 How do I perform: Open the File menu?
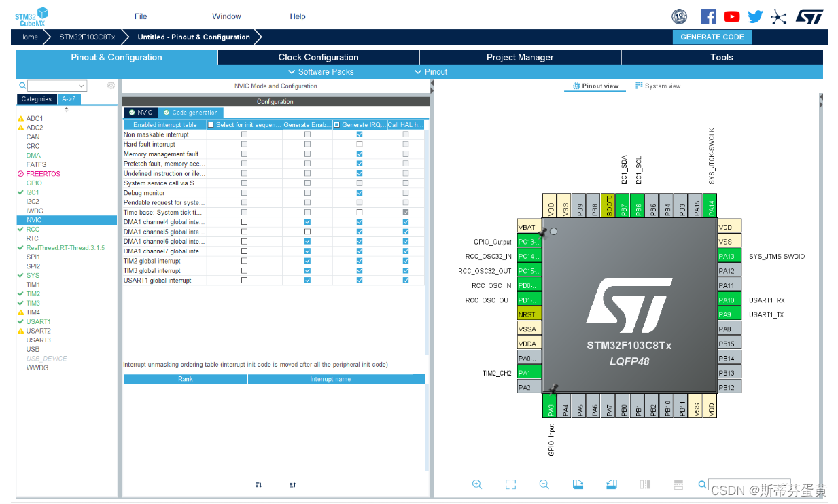pos(141,16)
